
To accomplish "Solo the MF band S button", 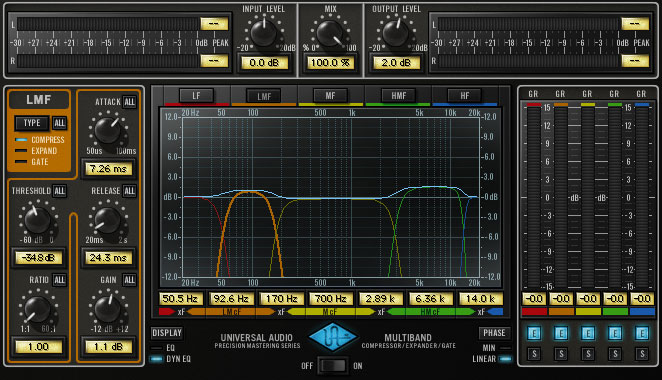I will pyautogui.click(x=588, y=353).
